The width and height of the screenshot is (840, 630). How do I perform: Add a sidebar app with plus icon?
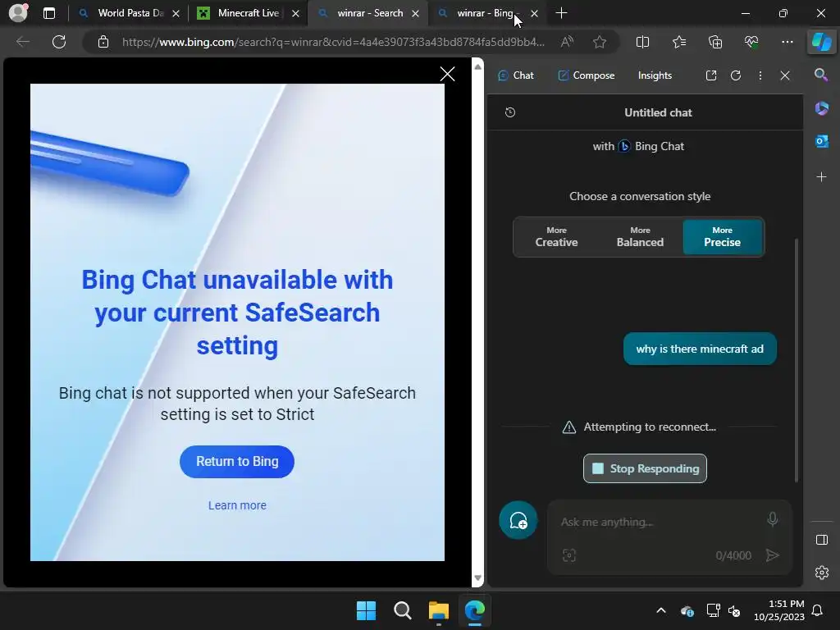click(x=821, y=177)
